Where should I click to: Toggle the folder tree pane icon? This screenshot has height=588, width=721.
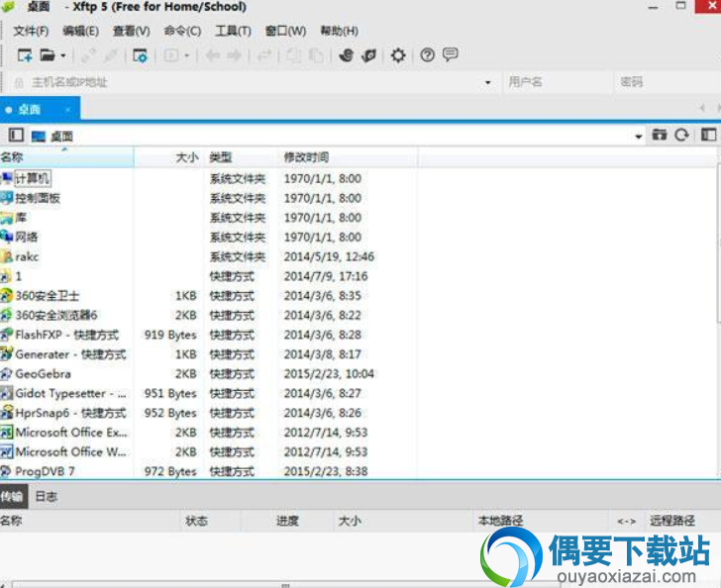pyautogui.click(x=16, y=136)
